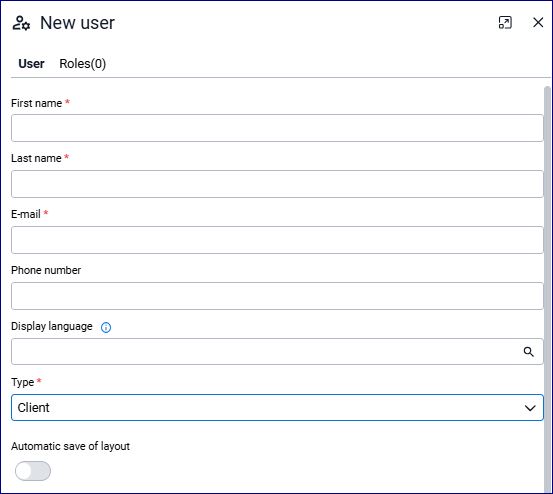Viewport: 553px width, 494px height.
Task: Open the Client type combo box
Action: 277,408
